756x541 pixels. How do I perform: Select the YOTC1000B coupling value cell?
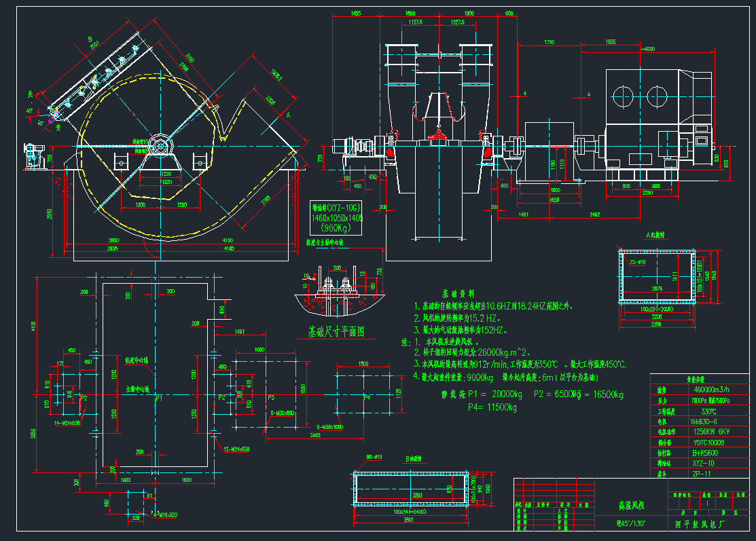(x=708, y=442)
